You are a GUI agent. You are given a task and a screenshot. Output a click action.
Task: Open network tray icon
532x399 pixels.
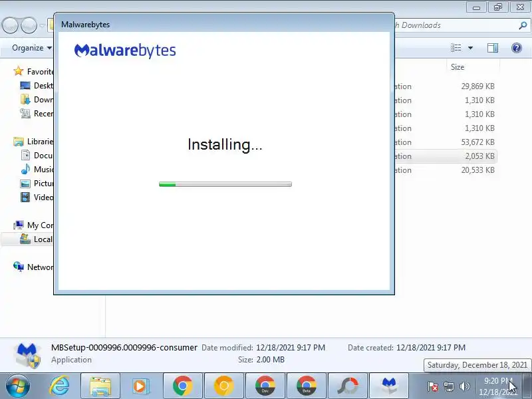tap(449, 386)
